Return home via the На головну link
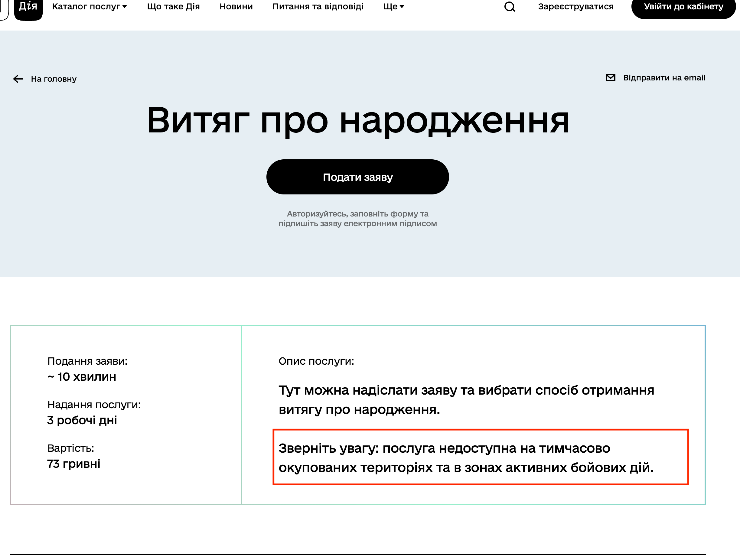 point(54,79)
